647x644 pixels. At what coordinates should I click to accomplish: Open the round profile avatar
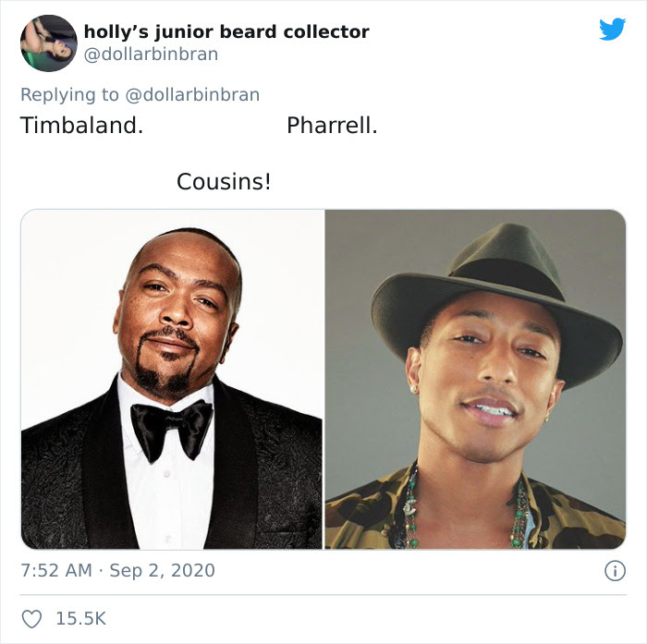49,43
